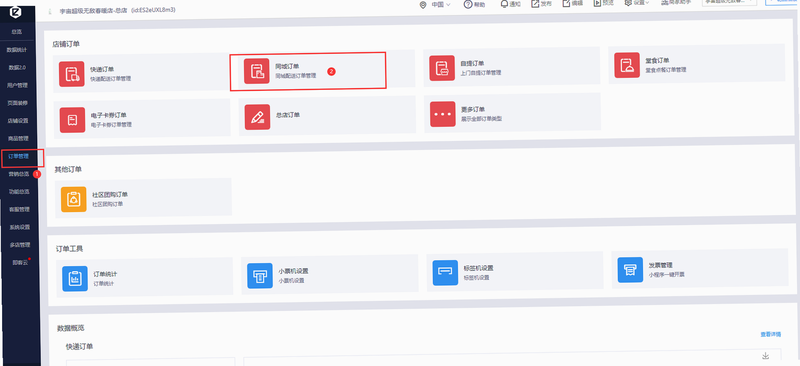
Task: Click the 订单统计 card title
Action: point(106,274)
